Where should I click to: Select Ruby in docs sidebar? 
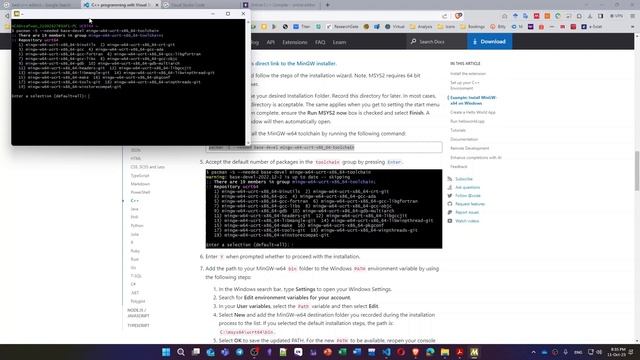pos(135,251)
